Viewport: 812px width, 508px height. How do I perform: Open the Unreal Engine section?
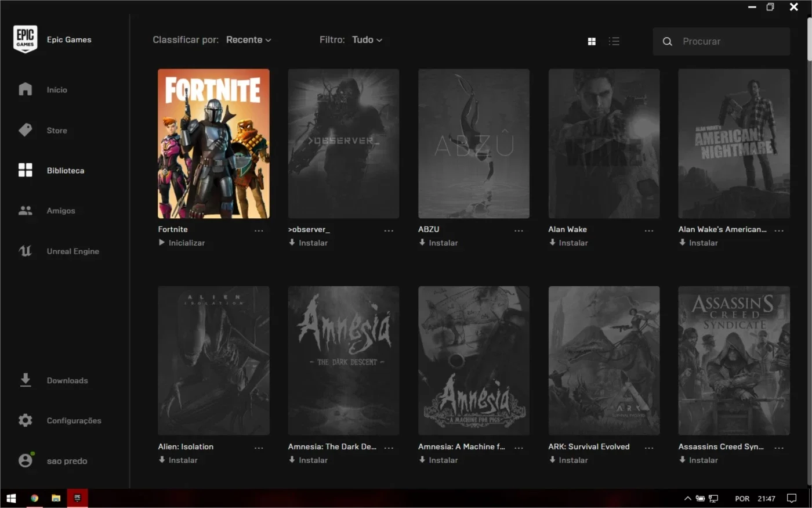coord(59,251)
